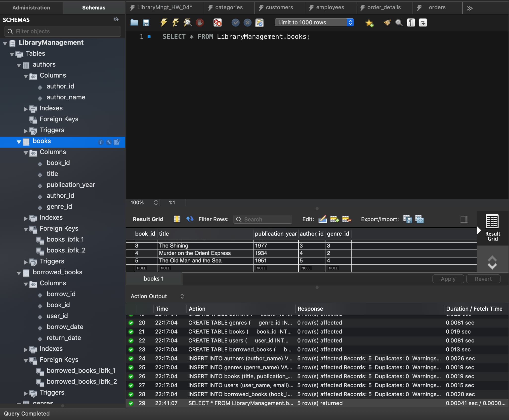Image resolution: width=509 pixels, height=420 pixels.
Task: Click the refresh arrows in Result Grid toolbar
Action: [x=190, y=219]
